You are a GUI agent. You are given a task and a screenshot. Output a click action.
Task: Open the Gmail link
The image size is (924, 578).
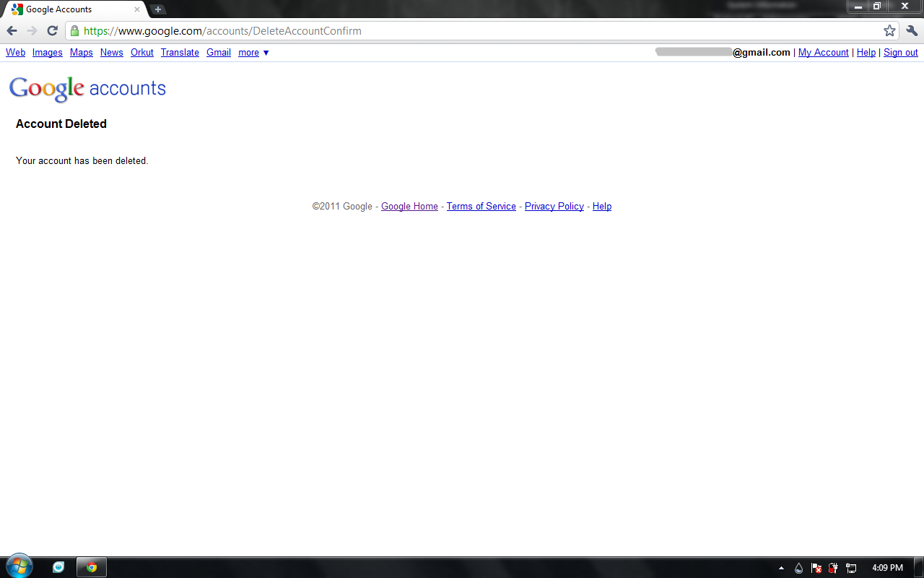click(219, 53)
